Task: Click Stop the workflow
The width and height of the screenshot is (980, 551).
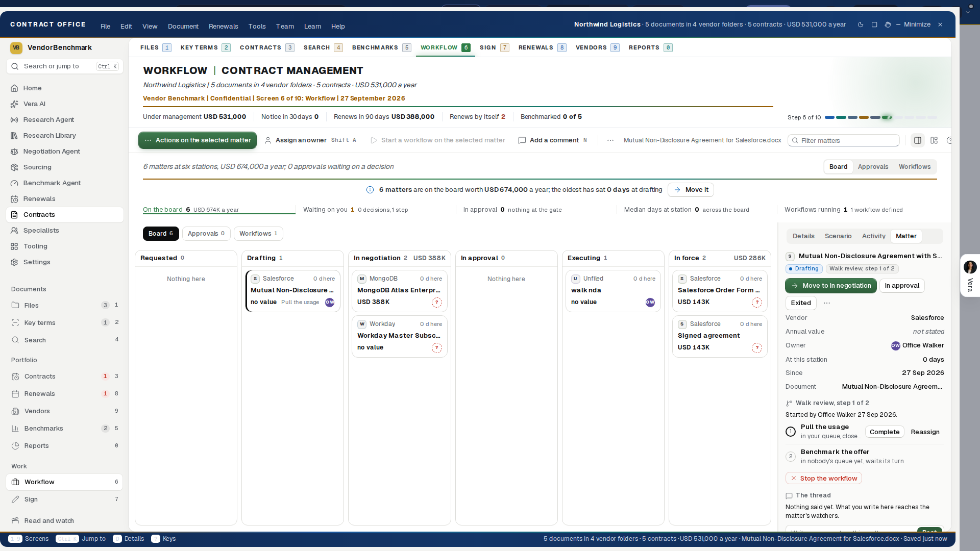Action: (x=824, y=479)
